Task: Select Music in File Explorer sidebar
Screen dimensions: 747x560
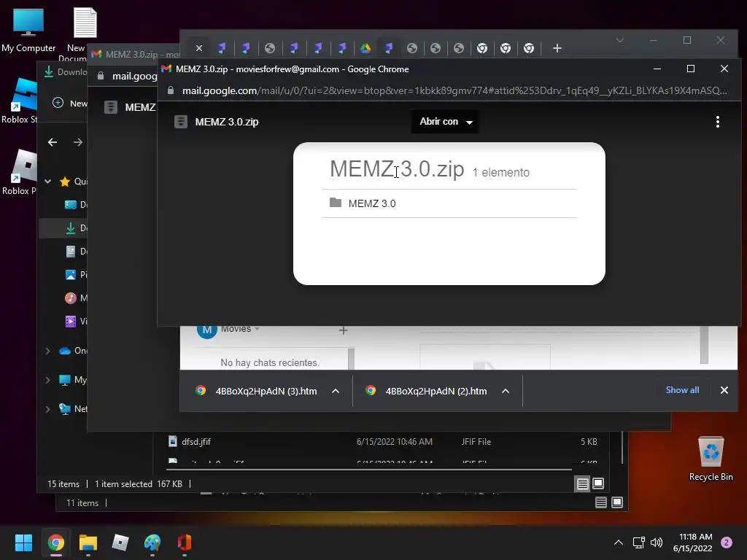Action: coord(75,298)
